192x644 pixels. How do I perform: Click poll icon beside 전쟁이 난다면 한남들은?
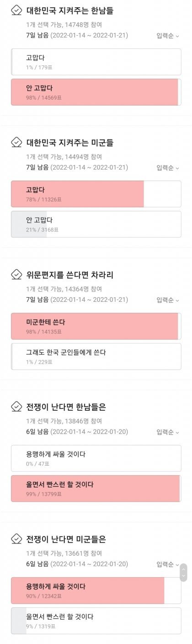coord(16,407)
